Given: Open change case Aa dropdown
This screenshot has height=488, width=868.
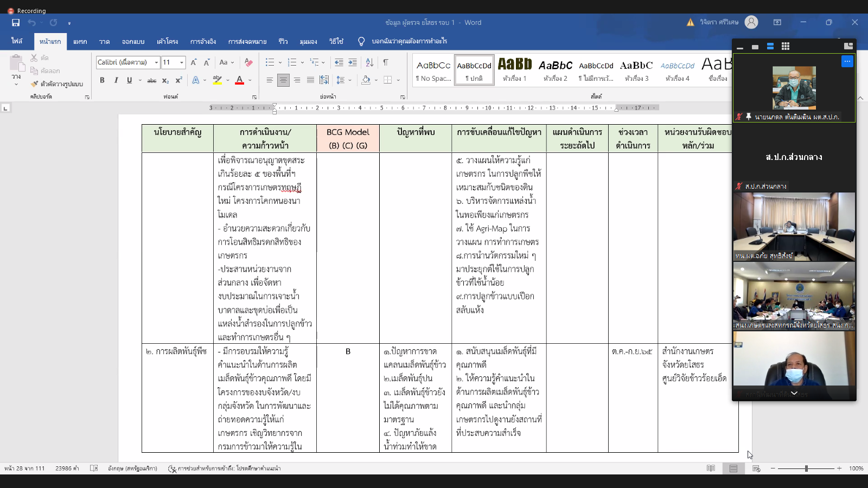Looking at the screenshot, I should (226, 62).
